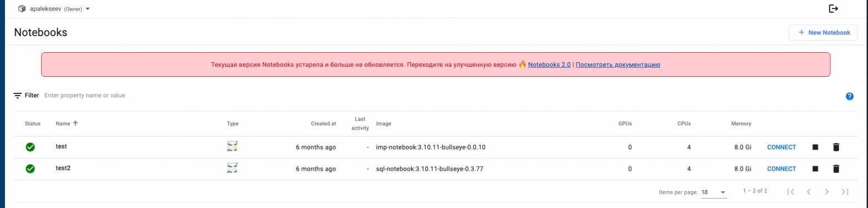Click the Memory column header
The image size is (868, 208).
pos(741,123)
